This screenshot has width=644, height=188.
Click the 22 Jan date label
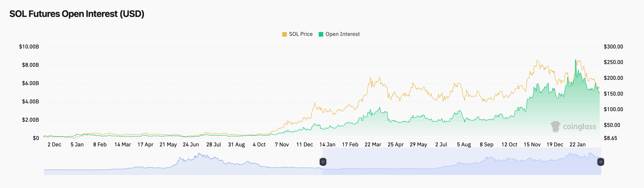click(577, 145)
